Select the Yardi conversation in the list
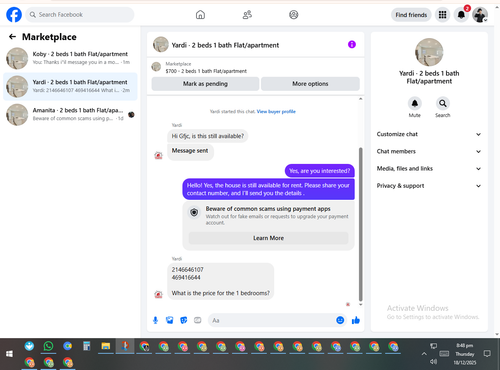The width and height of the screenshot is (500, 370). click(x=70, y=86)
